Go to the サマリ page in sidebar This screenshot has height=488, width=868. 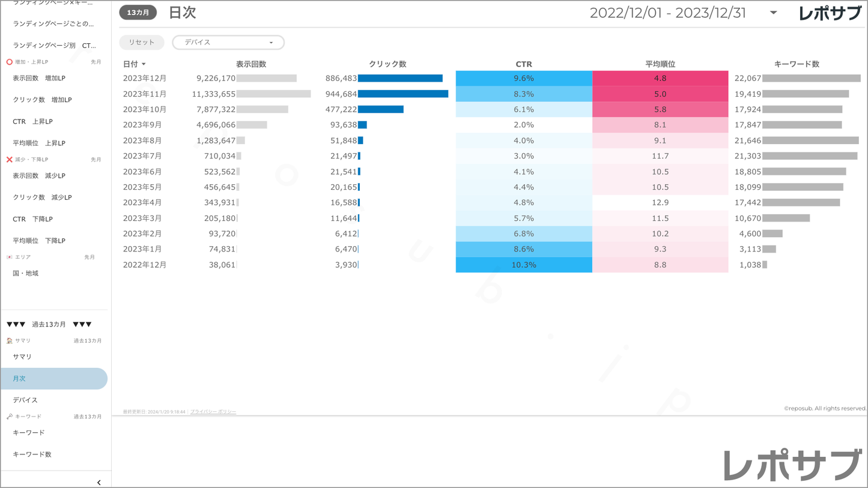coord(22,357)
